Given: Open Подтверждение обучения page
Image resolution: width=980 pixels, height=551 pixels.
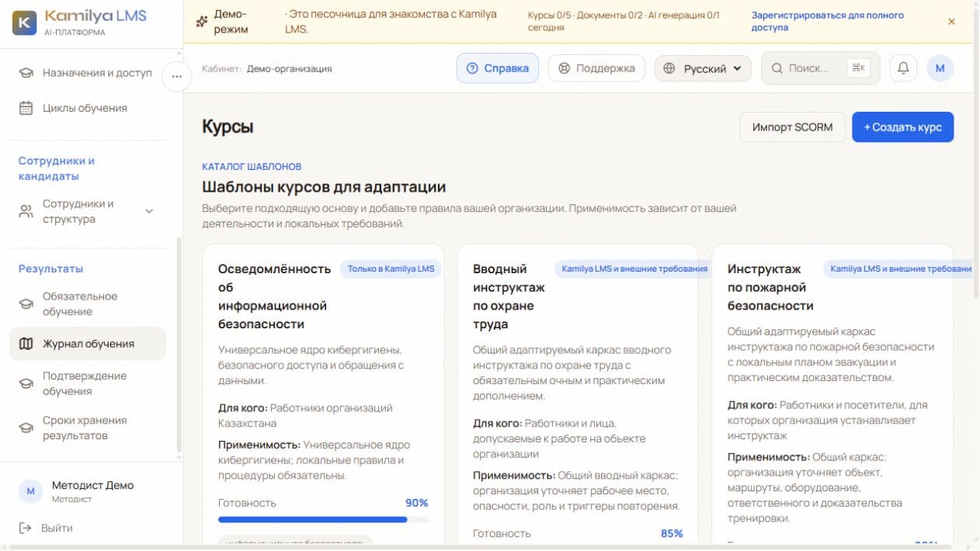Looking at the screenshot, I should tap(88, 383).
